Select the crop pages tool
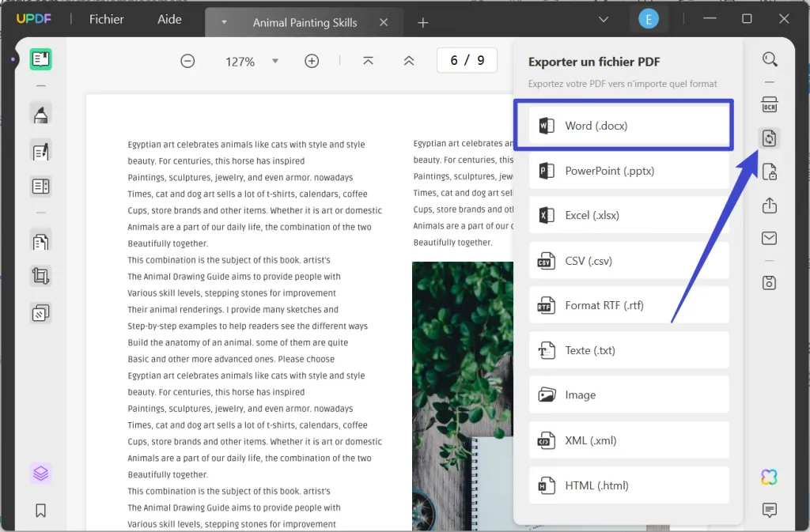 point(40,276)
